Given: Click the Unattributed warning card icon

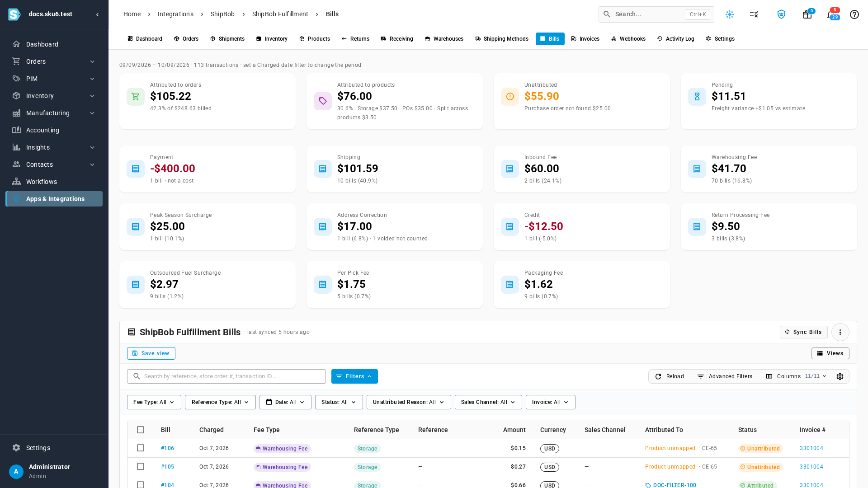Looking at the screenshot, I should [x=510, y=97].
